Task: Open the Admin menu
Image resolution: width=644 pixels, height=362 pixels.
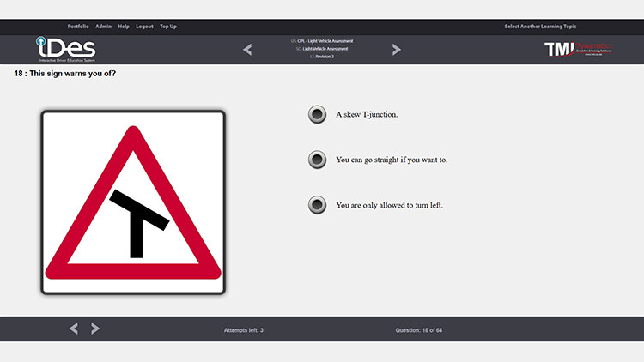Action: (x=103, y=27)
